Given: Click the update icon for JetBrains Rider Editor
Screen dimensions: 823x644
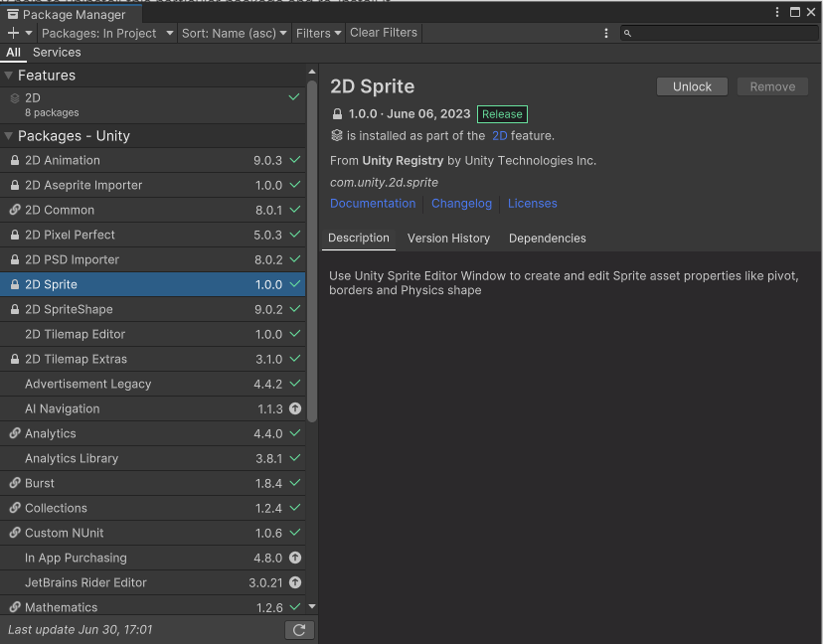Looking at the screenshot, I should (296, 582).
